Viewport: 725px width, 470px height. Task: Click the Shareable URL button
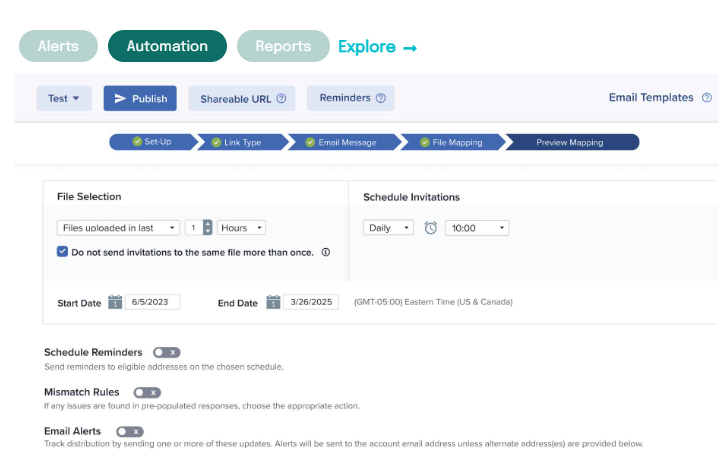pos(241,98)
